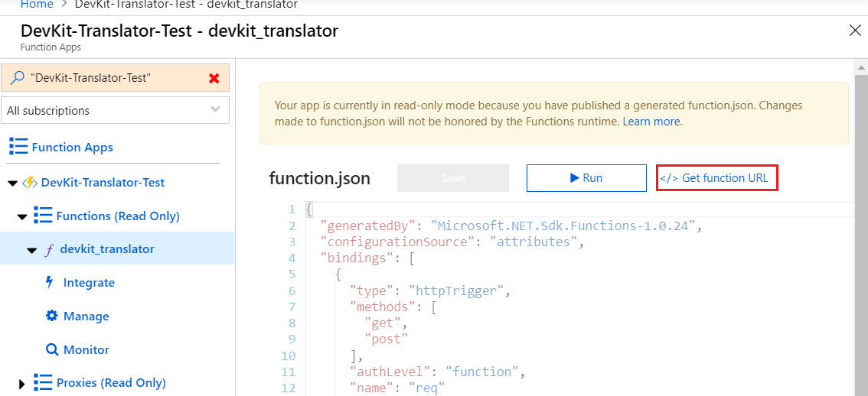Click the "function" authLevel value

click(482, 371)
